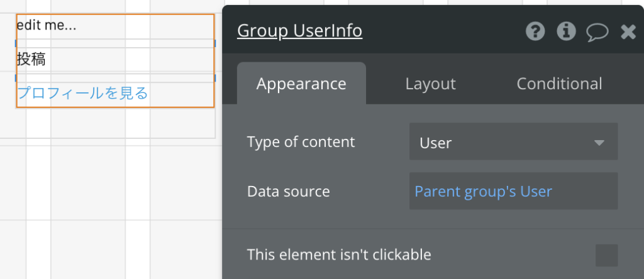
Task: Click the "Data source" label
Action: 288,191
